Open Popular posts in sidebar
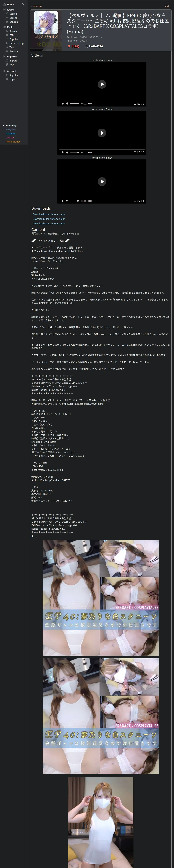This screenshot has width=174, height=868. click(13, 39)
